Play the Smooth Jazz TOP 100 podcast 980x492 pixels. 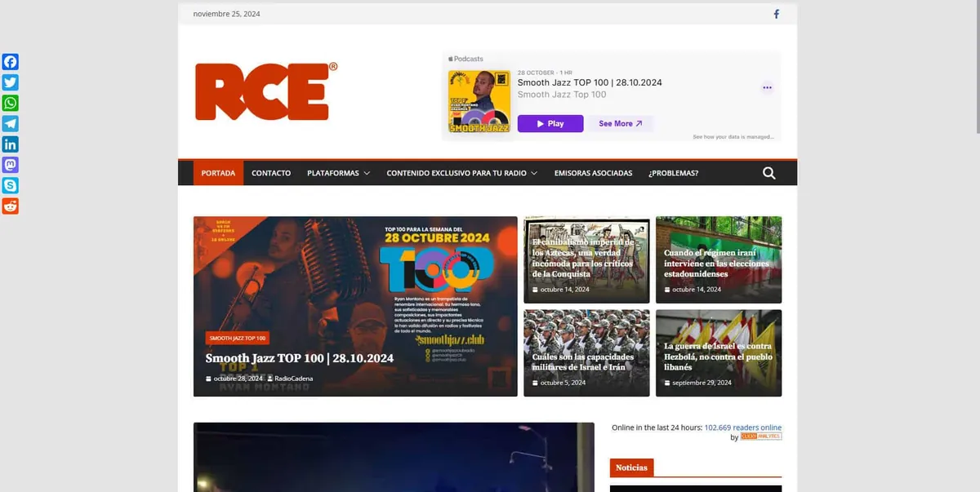click(x=550, y=124)
